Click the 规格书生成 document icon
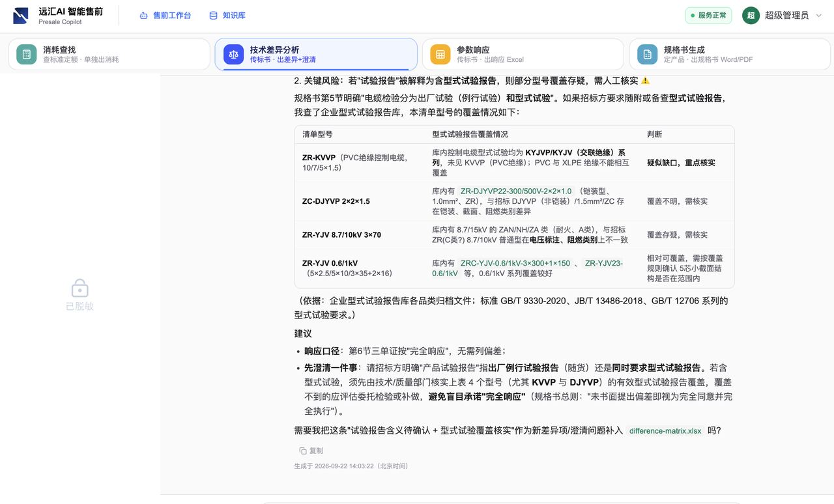Screen dimensions: 834x504 648,55
